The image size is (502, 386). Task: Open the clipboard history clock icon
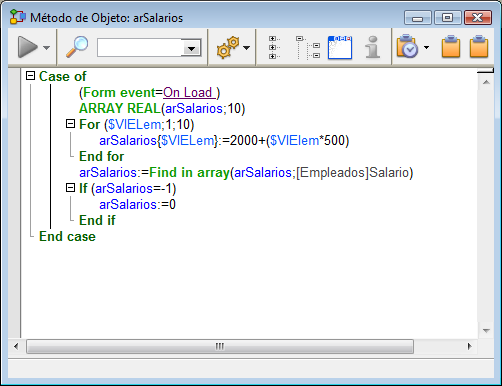pos(407,46)
